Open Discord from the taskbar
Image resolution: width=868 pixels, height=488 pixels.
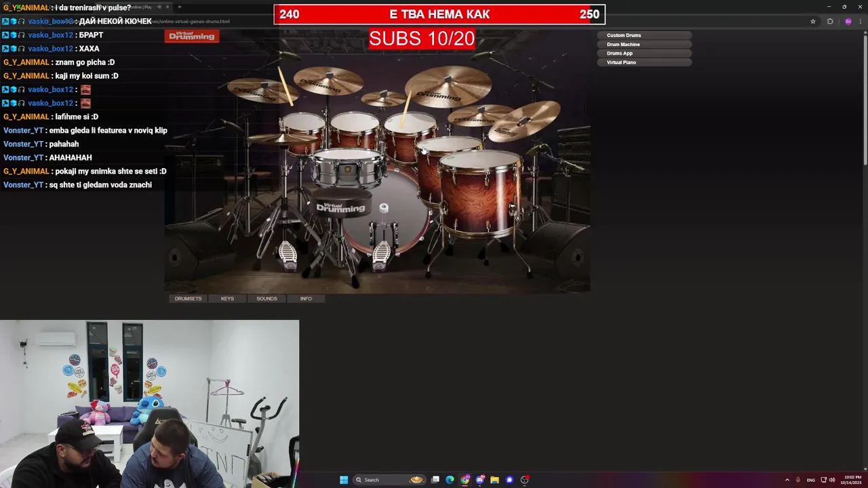(480, 480)
